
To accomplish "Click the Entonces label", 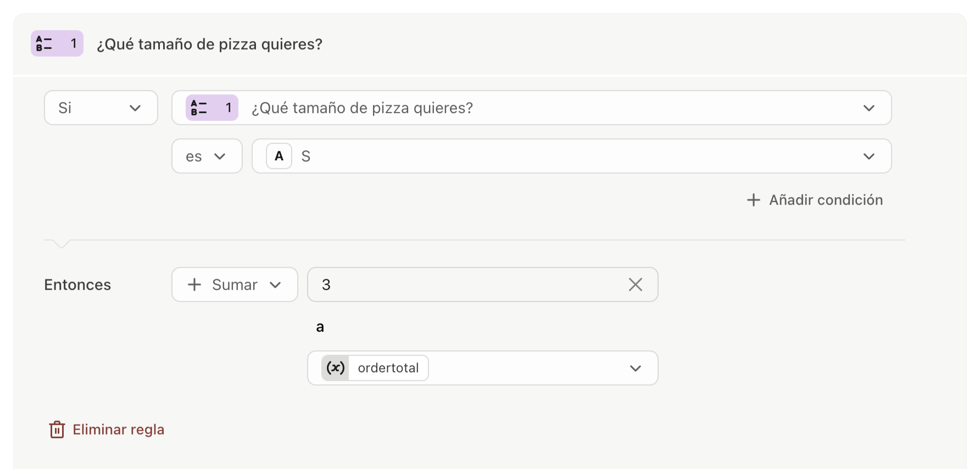I will [x=77, y=284].
